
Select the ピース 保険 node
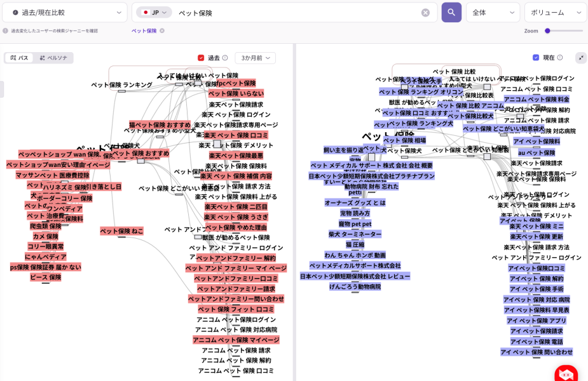coord(45,277)
